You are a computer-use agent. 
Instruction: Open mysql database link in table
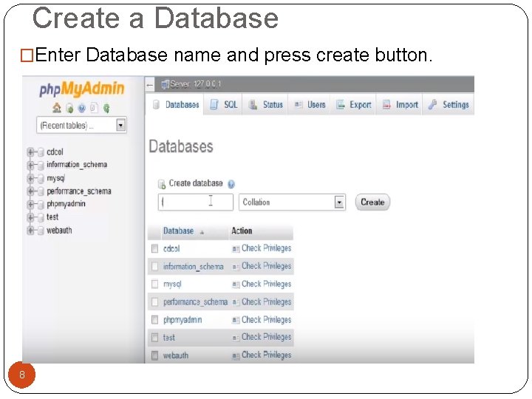tap(172, 284)
